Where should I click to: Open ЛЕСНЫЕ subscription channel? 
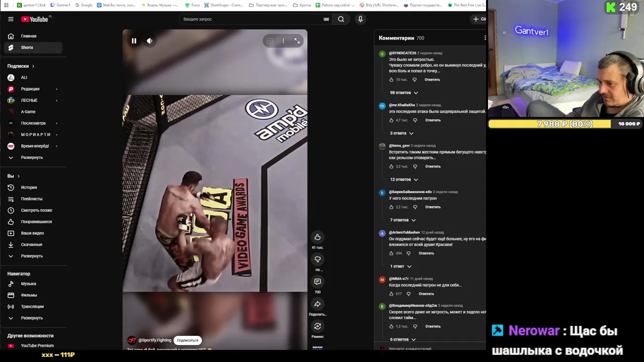tap(33, 100)
